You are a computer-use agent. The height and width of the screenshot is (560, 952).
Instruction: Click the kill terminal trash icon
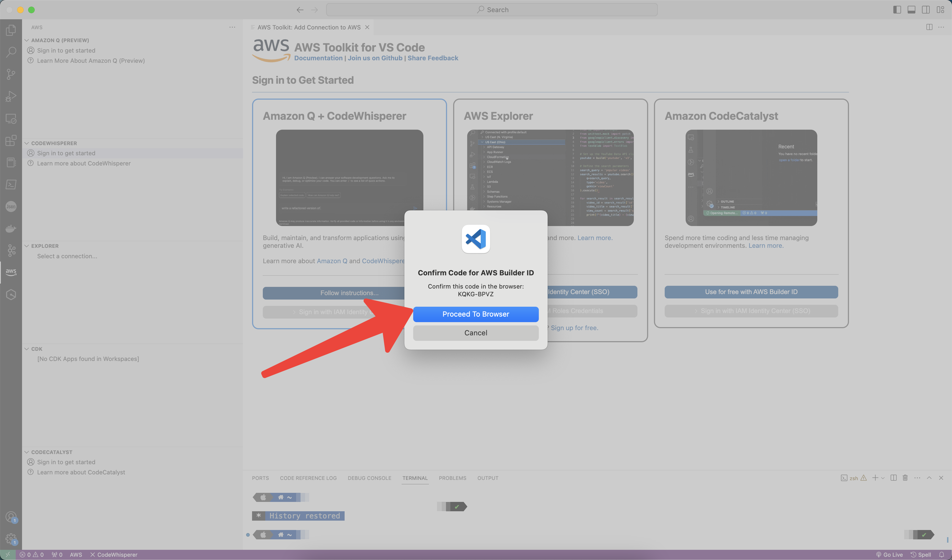coord(905,478)
